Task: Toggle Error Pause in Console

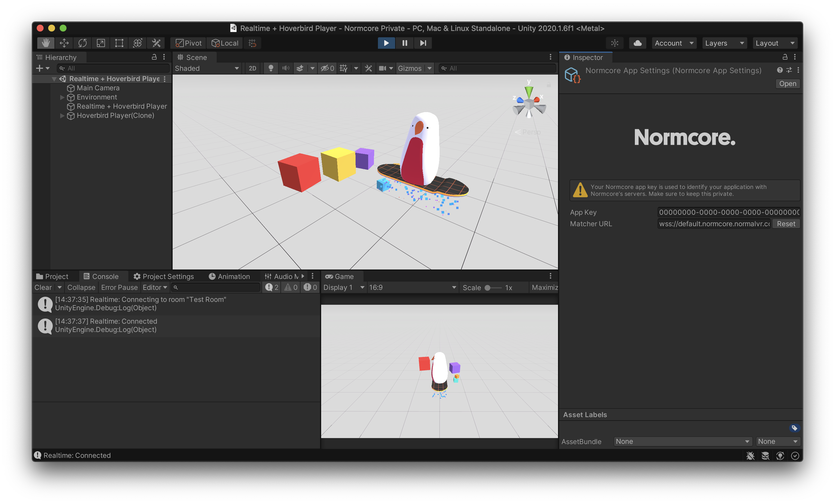Action: [119, 288]
